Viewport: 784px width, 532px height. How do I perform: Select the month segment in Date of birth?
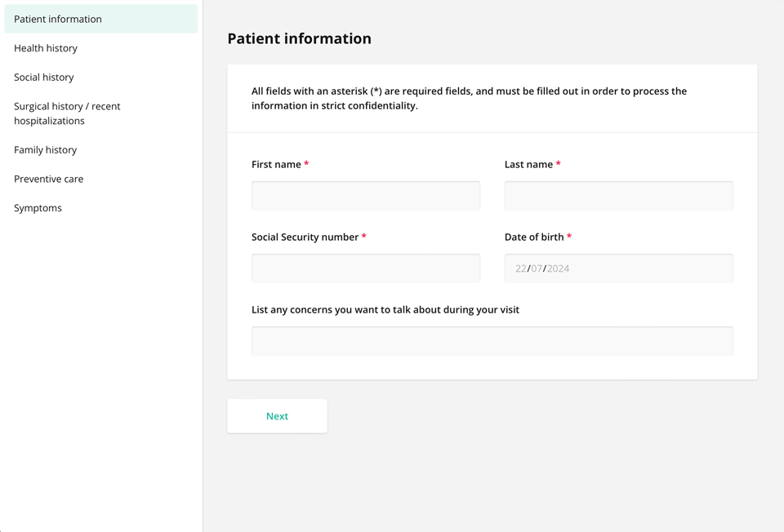pyautogui.click(x=537, y=268)
